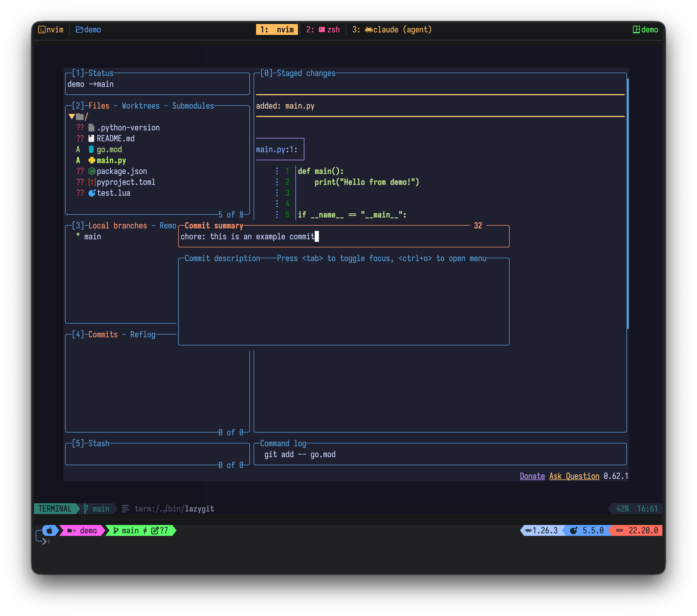697x616 pixels.
Task: Click the README.md file icon
Action: click(91, 139)
